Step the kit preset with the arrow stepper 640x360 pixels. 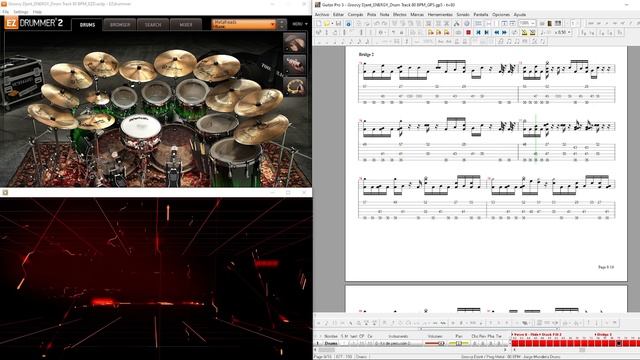281,24
